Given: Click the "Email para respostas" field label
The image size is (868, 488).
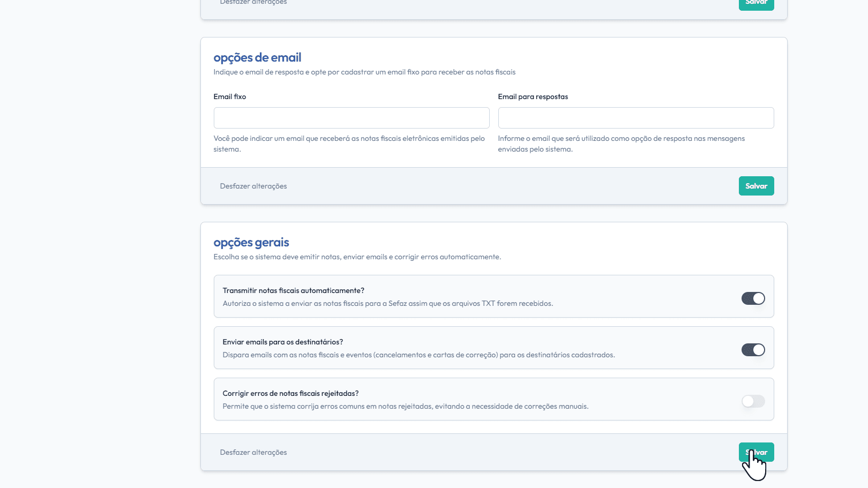Looking at the screenshot, I should 533,96.
